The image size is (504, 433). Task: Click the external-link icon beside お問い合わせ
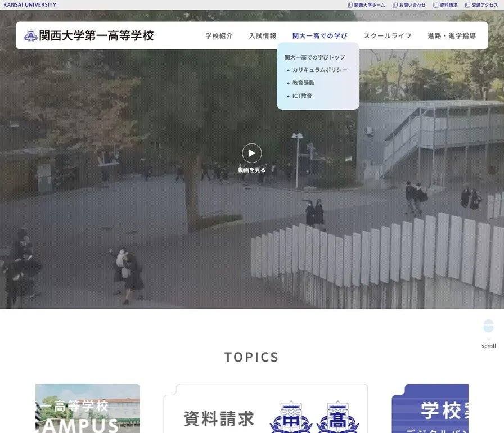(x=395, y=5)
